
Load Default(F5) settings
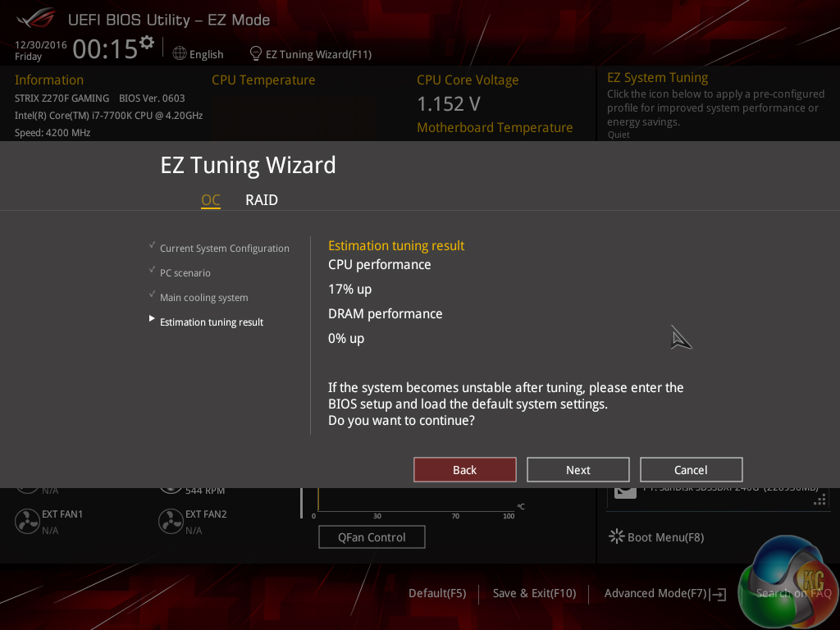(437, 593)
